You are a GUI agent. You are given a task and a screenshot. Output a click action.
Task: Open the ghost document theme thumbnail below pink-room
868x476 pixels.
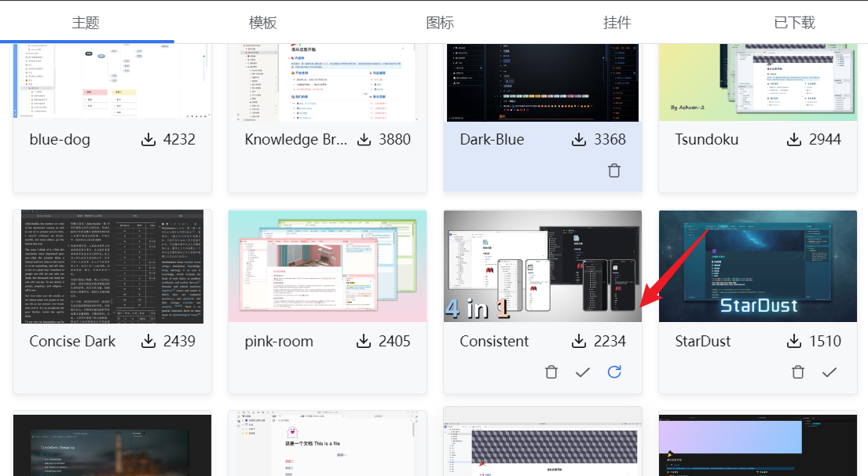328,443
